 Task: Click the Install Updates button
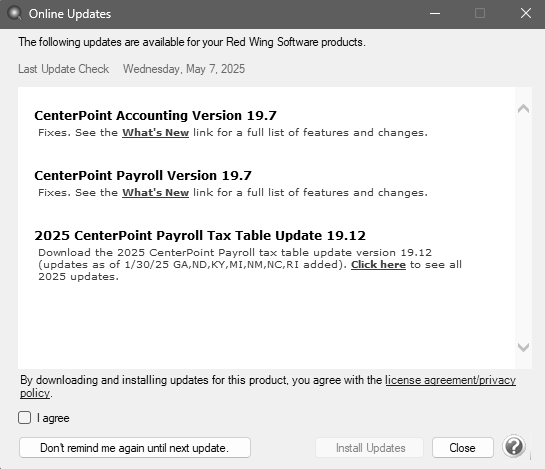[369, 447]
